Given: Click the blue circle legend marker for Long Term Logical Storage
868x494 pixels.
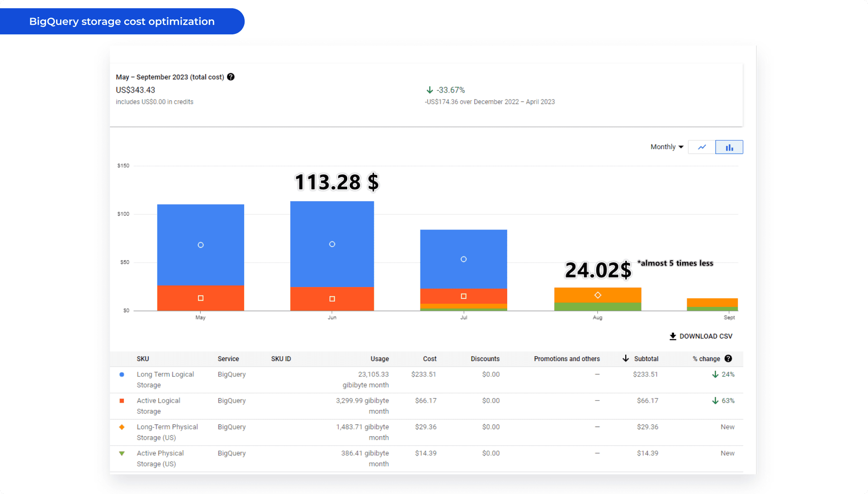Looking at the screenshot, I should (x=122, y=374).
